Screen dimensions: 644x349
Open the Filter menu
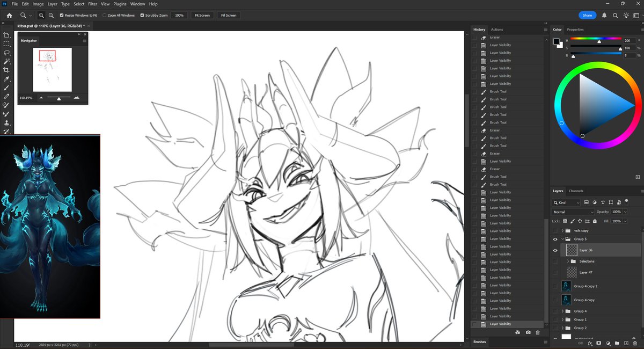(x=92, y=4)
